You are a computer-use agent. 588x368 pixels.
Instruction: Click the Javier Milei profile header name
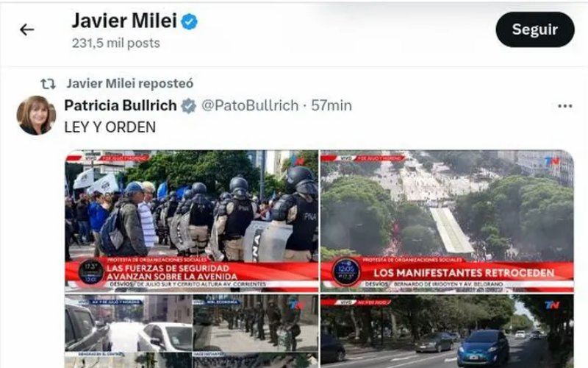124,21
